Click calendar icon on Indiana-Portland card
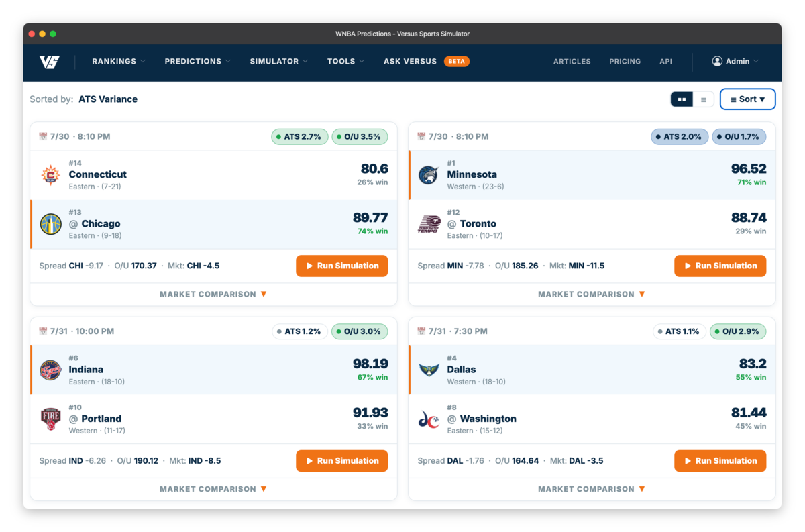805x532 pixels. coord(44,331)
